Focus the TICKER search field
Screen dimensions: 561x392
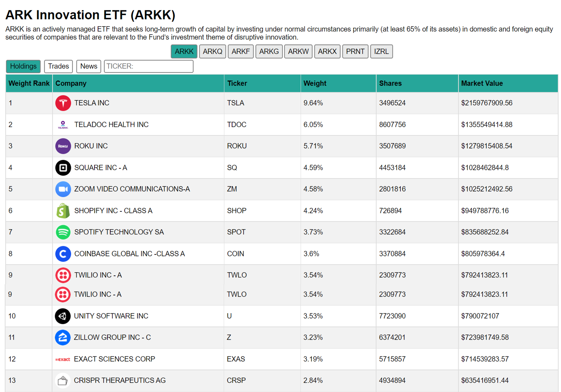click(148, 66)
